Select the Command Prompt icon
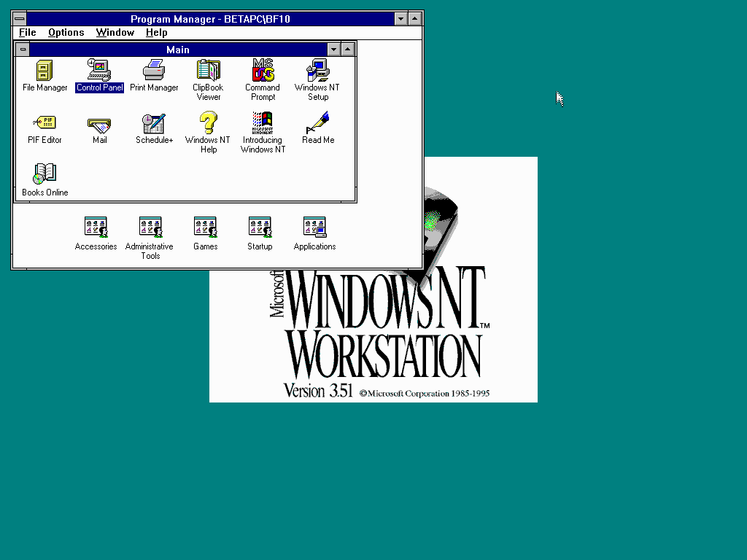Viewport: 747px width, 560px height. coord(263,71)
